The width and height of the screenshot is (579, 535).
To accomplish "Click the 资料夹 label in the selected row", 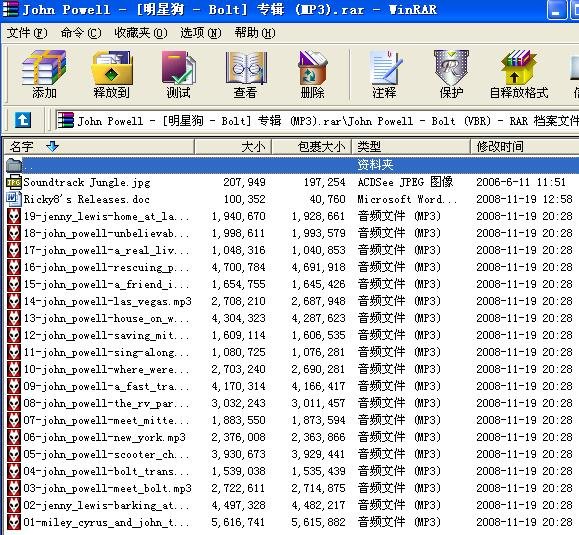I will 375,165.
